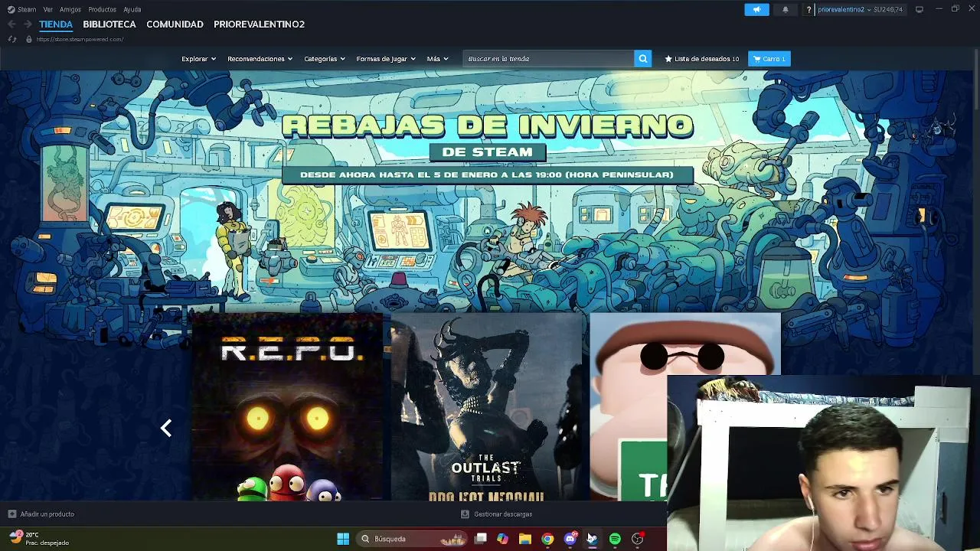980x551 pixels.
Task: Open Lista de deseados wishlist
Action: [701, 59]
